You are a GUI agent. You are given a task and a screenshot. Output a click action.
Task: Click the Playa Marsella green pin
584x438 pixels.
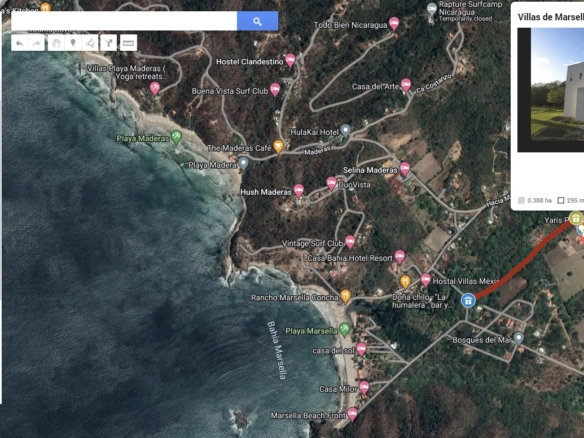pos(344,330)
